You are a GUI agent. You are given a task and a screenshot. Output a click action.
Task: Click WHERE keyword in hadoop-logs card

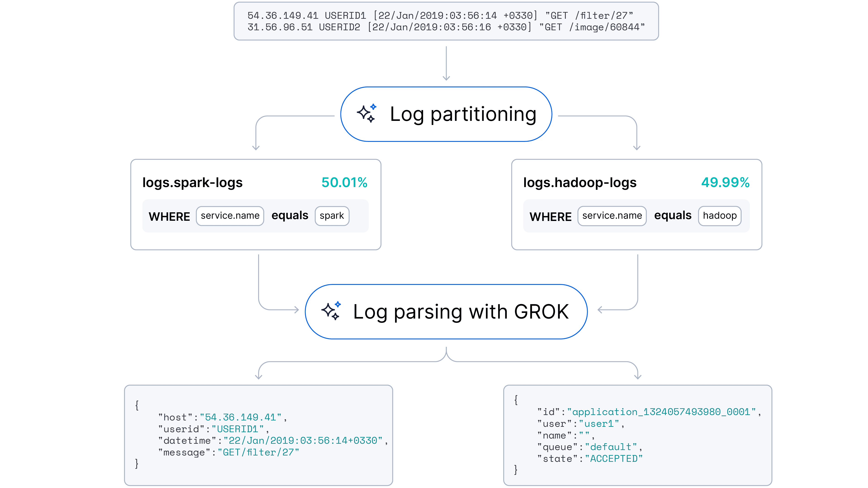tap(550, 217)
